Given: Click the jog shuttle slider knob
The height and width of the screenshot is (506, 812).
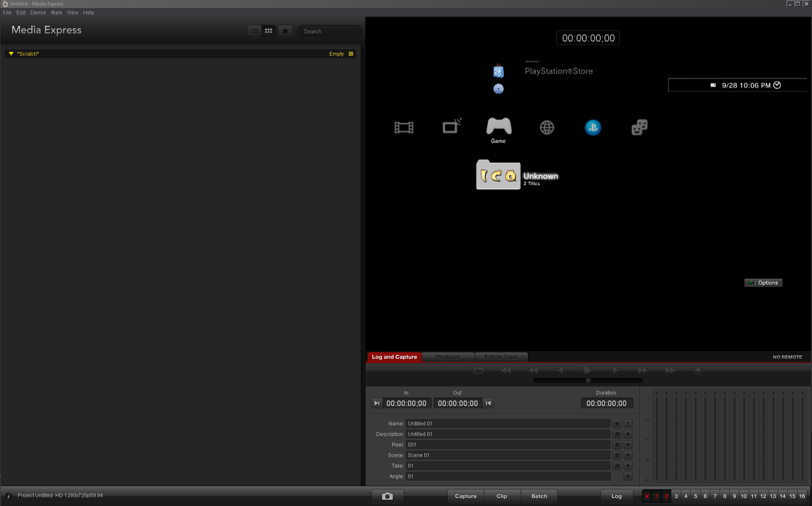Looking at the screenshot, I should (x=588, y=381).
